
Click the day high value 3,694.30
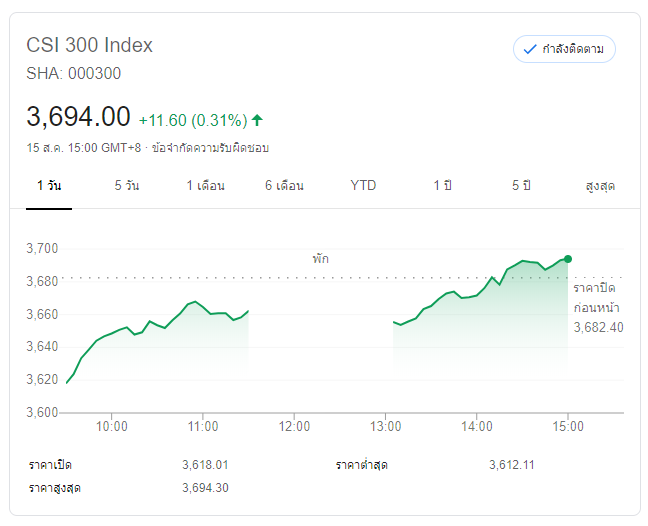coord(206,488)
